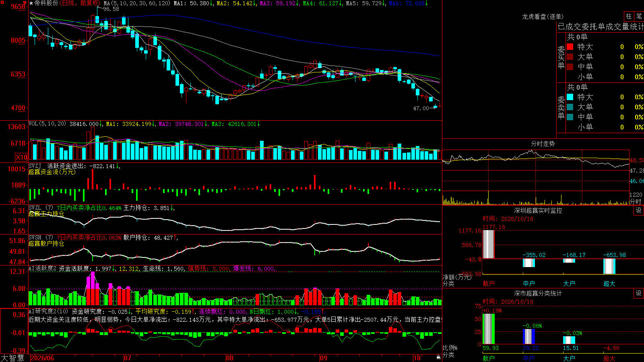Click the AI研究度2(10) indicator name
The width and height of the screenshot is (644, 362).
tap(48, 311)
